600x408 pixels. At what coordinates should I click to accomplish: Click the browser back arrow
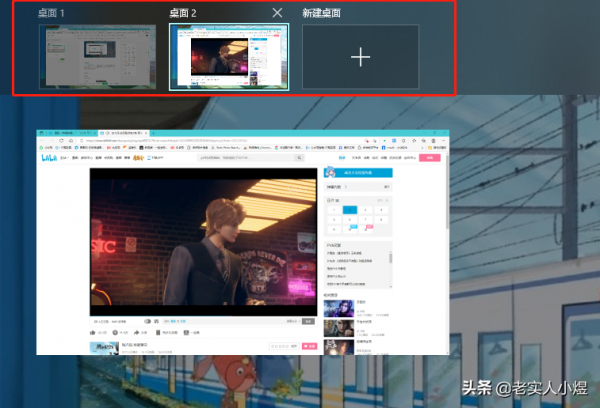click(x=42, y=140)
